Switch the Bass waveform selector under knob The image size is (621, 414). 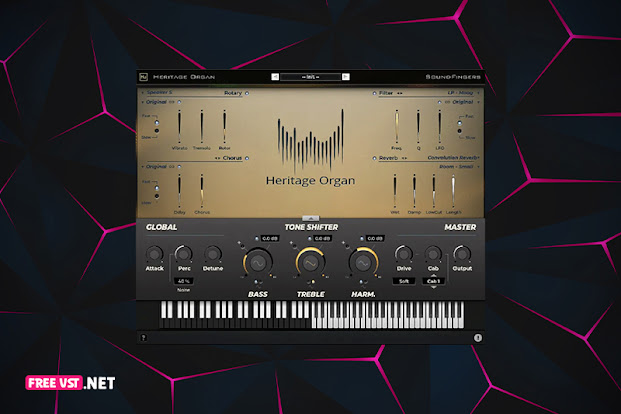pos(257,282)
